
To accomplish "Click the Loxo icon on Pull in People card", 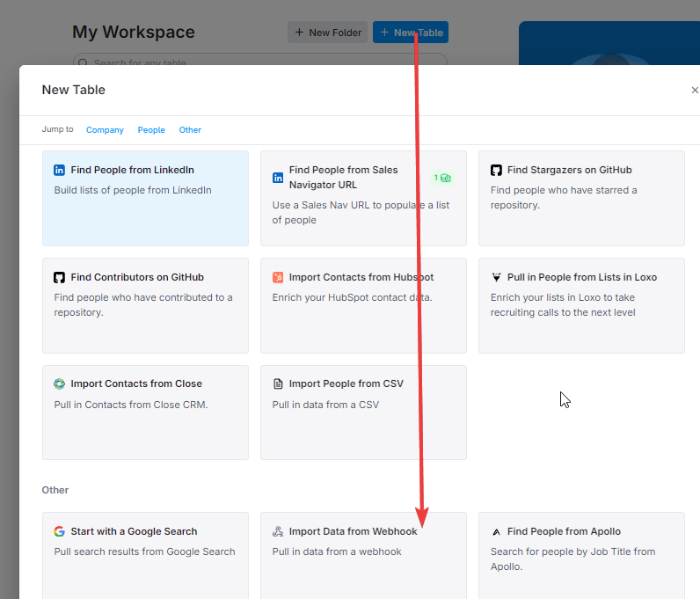I will (x=496, y=278).
